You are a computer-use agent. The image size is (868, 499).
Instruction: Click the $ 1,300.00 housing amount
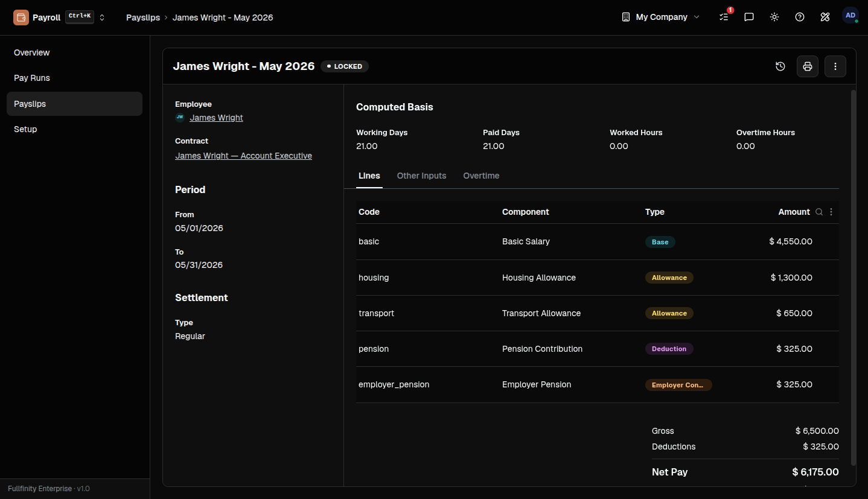[x=791, y=278]
